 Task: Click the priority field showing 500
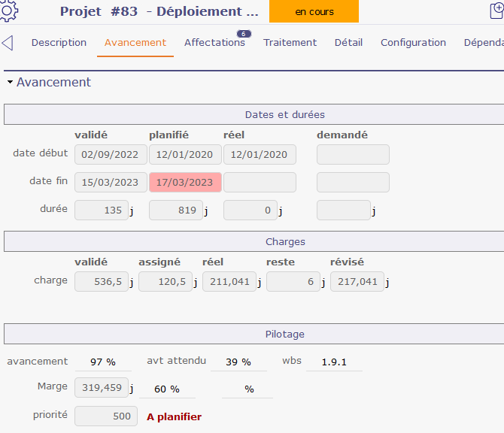[105, 416]
